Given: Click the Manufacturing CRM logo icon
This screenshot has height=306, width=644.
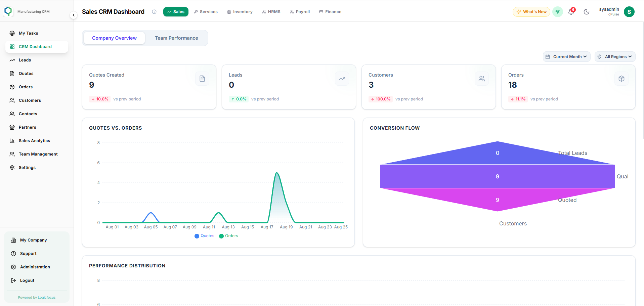Looking at the screenshot, I should coord(8,11).
